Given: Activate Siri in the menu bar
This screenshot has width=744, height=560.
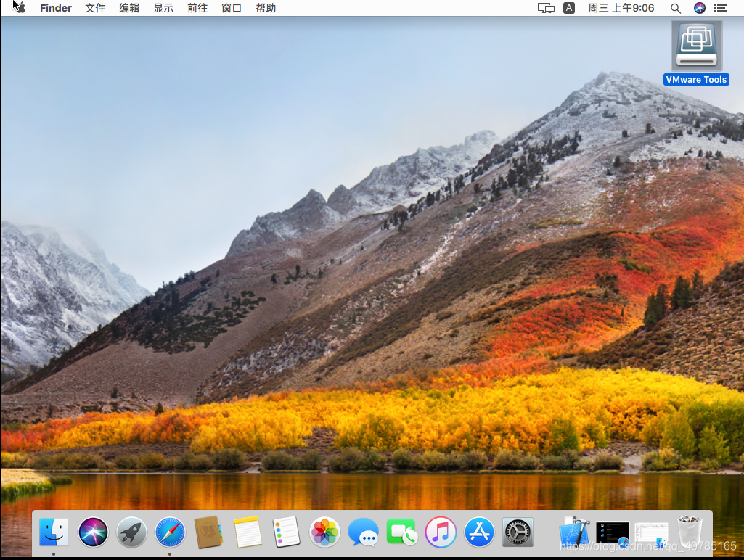Looking at the screenshot, I should point(700,8).
